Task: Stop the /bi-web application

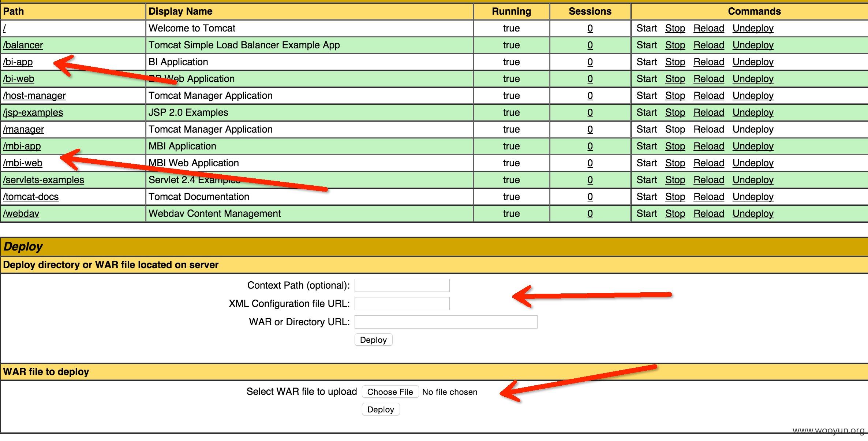Action: coord(675,79)
